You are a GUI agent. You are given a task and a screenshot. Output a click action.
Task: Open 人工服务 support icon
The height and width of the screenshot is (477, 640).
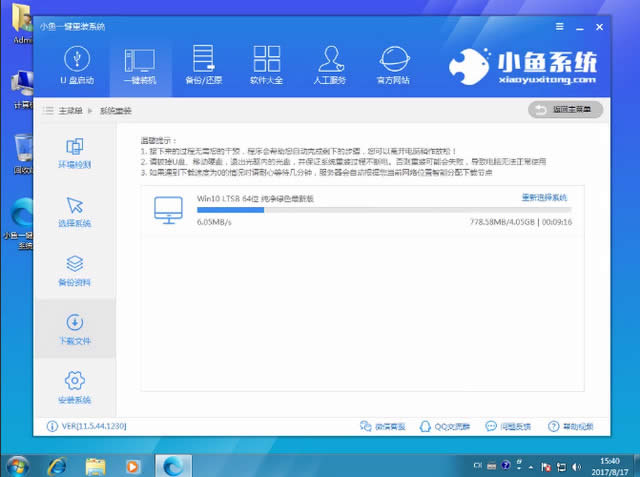click(329, 65)
